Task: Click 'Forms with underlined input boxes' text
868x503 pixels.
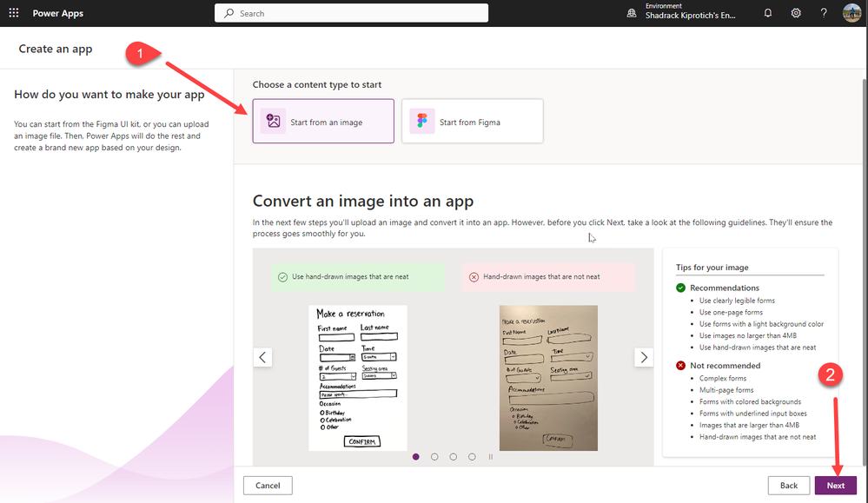Action: [752, 414]
